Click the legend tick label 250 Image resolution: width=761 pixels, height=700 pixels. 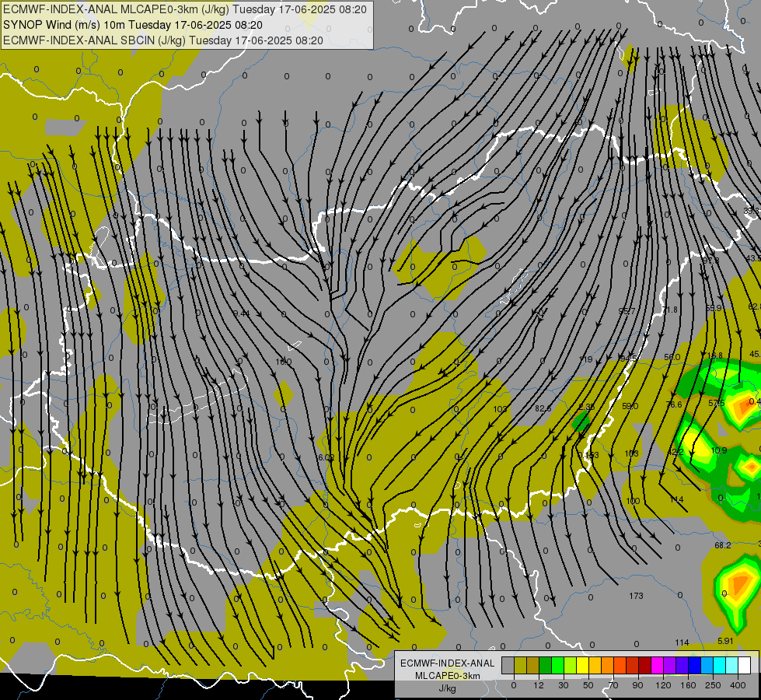coord(713,685)
